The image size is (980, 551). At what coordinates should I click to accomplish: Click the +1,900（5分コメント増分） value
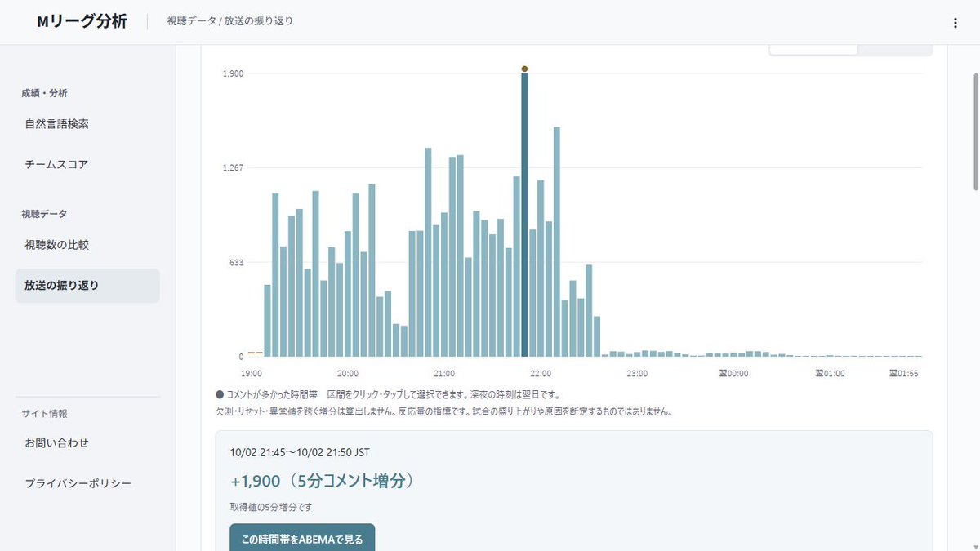(x=322, y=482)
